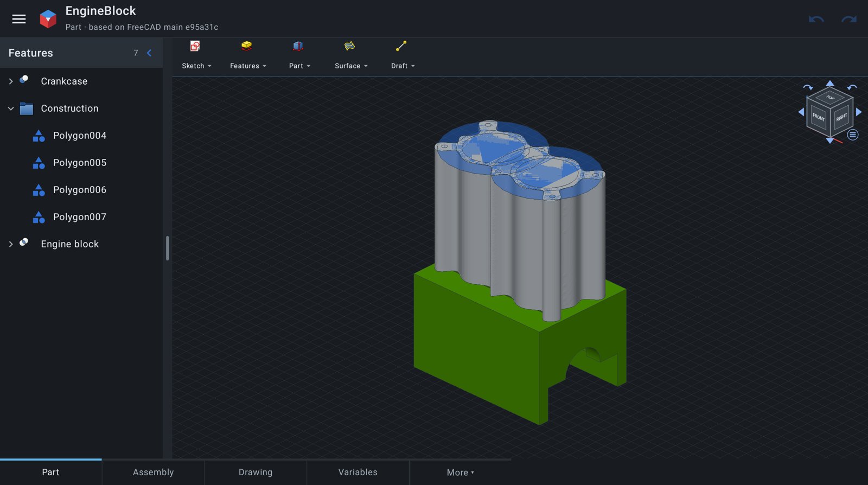Viewport: 868px width, 485px height.
Task: Open the Draft line tool icon
Action: pyautogui.click(x=401, y=46)
